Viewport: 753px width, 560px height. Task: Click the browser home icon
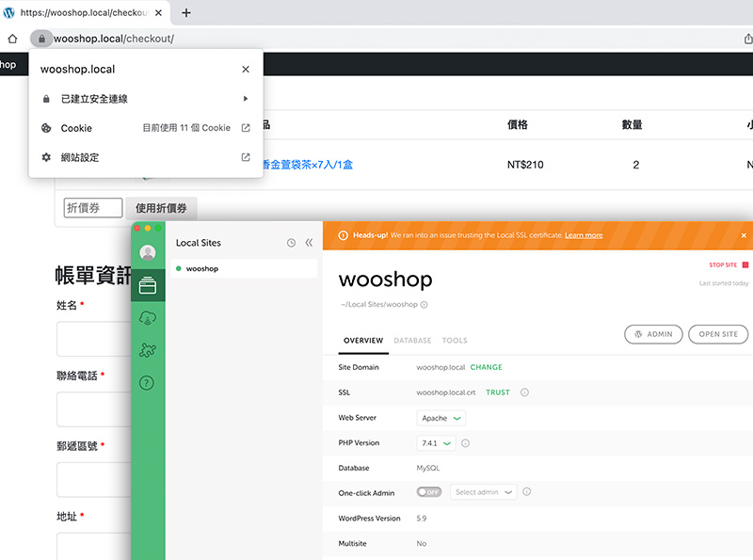[12, 39]
